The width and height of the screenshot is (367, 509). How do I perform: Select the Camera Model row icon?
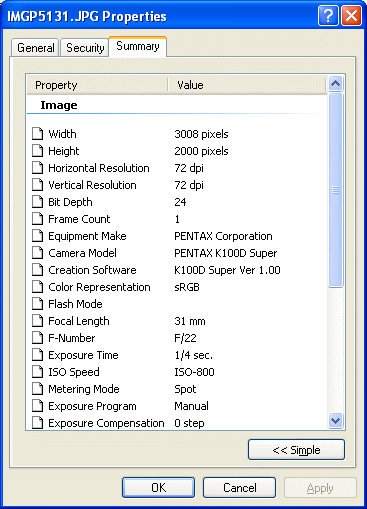(x=38, y=253)
